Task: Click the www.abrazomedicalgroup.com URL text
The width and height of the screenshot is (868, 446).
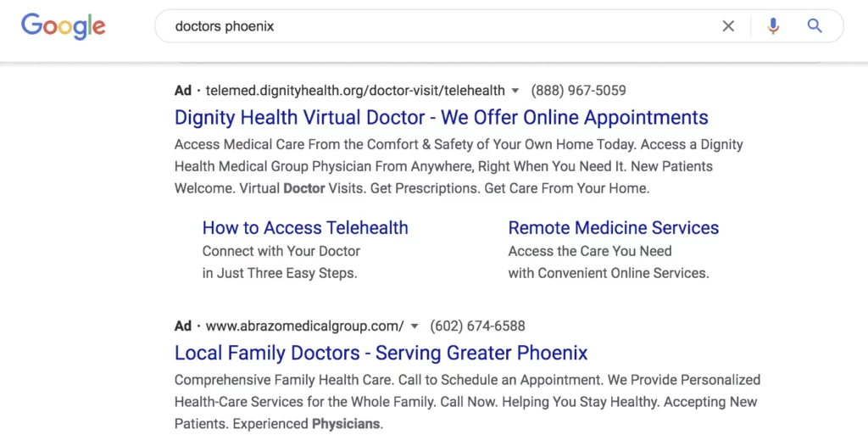Action: click(x=305, y=326)
